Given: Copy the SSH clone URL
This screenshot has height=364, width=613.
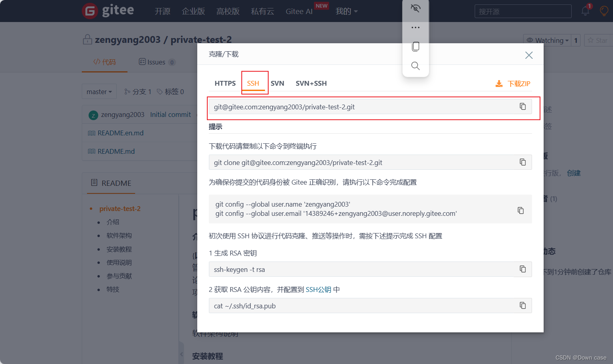Looking at the screenshot, I should [522, 106].
